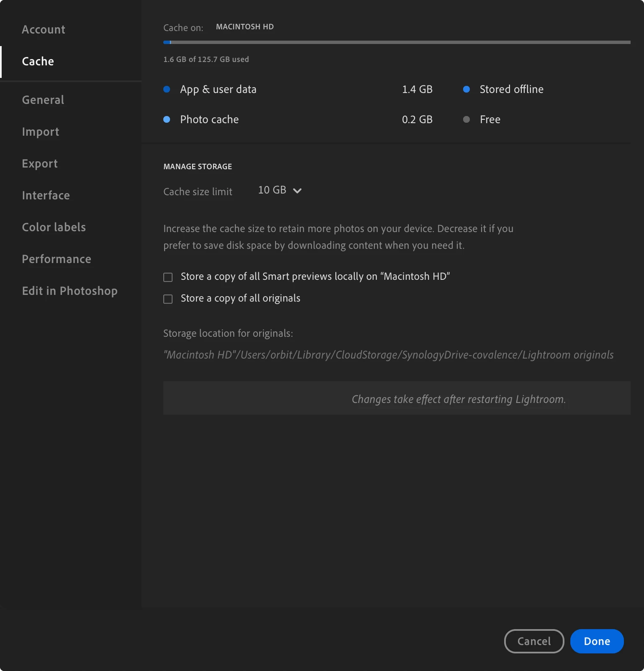Click the App & user data blue dot
The height and width of the screenshot is (671, 644).
(x=167, y=89)
